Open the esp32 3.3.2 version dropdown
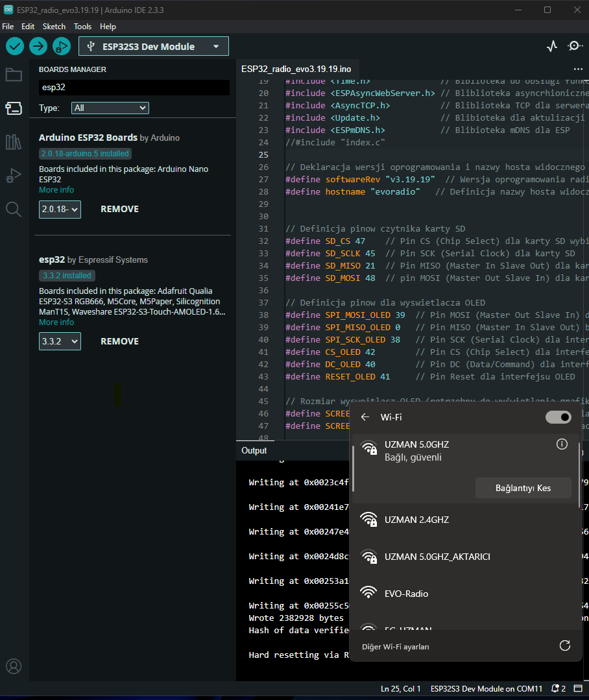 pyautogui.click(x=60, y=341)
